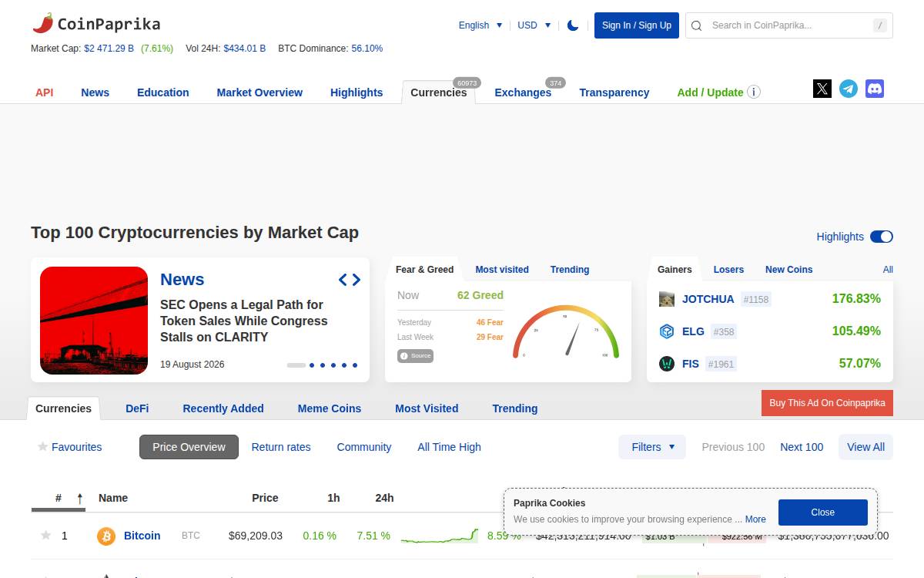The image size is (924, 578).
Task: Star Bitcoin as a favourite
Action: coord(45,535)
